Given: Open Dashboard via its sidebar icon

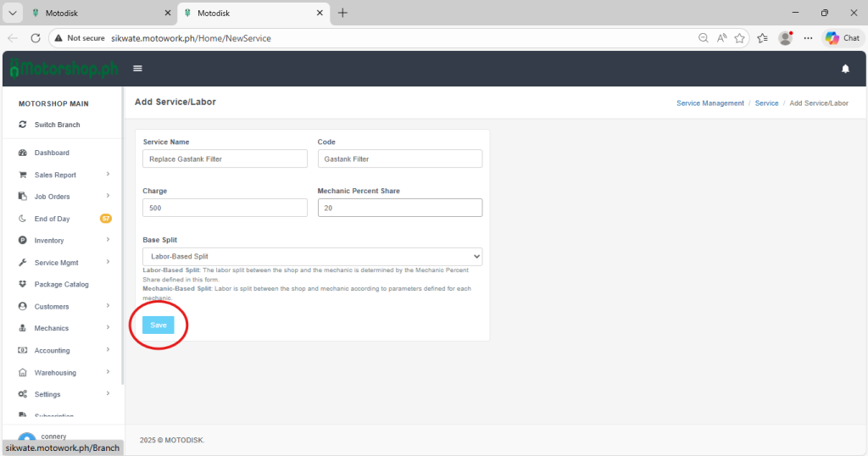Looking at the screenshot, I should point(23,153).
